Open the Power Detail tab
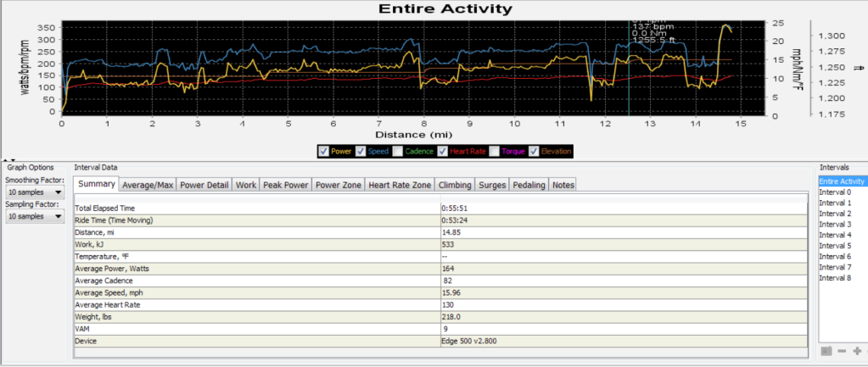This screenshot has width=868, height=367. [x=204, y=185]
